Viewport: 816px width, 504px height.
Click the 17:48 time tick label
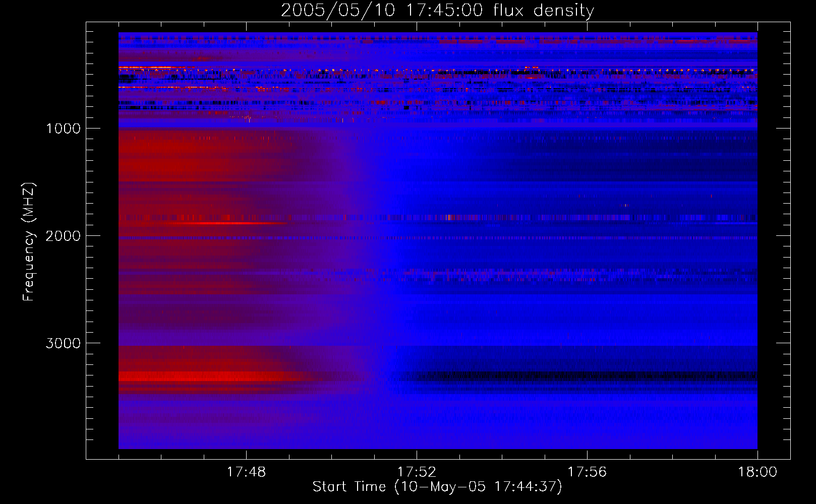pos(246,472)
